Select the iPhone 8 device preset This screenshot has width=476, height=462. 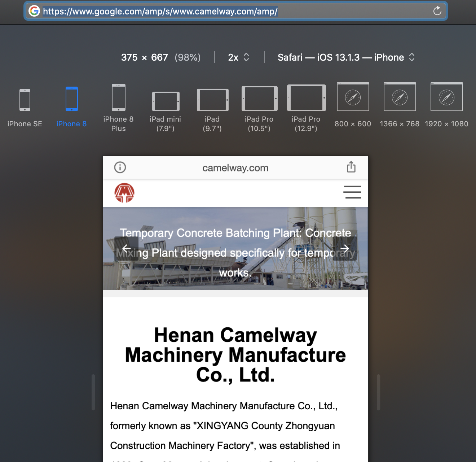coord(71,107)
